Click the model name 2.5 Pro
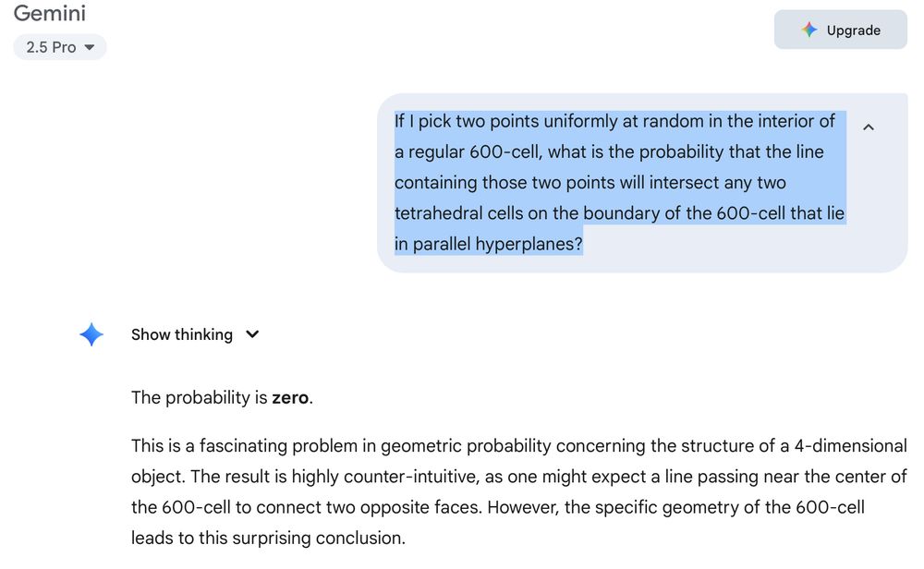The width and height of the screenshot is (924, 569). (x=53, y=47)
